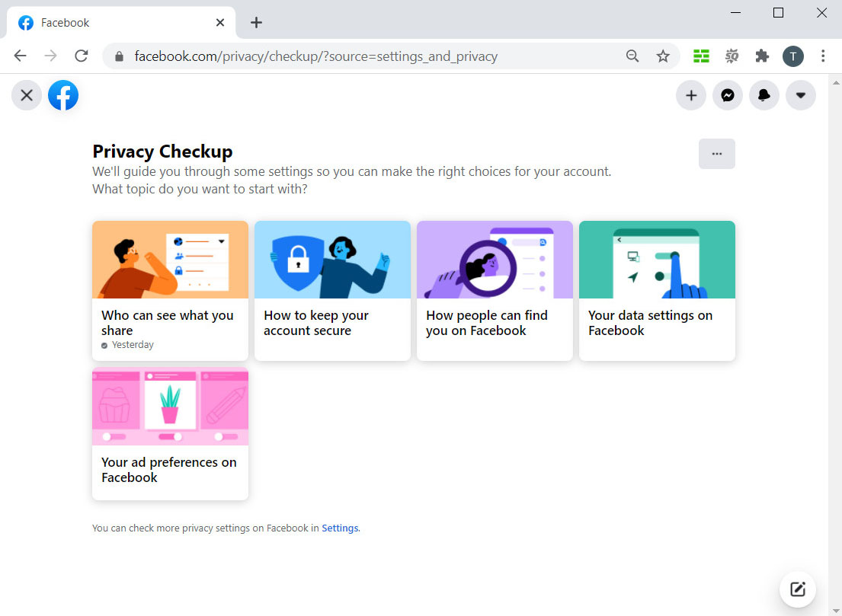The image size is (842, 616).
Task: Open the Notifications bell
Action: [x=764, y=95]
